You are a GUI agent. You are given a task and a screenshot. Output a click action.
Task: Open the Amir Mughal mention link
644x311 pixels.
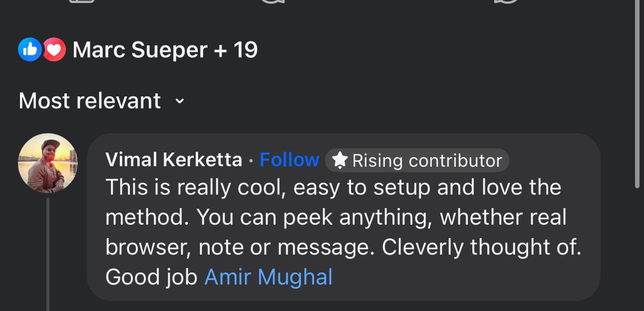click(x=268, y=277)
